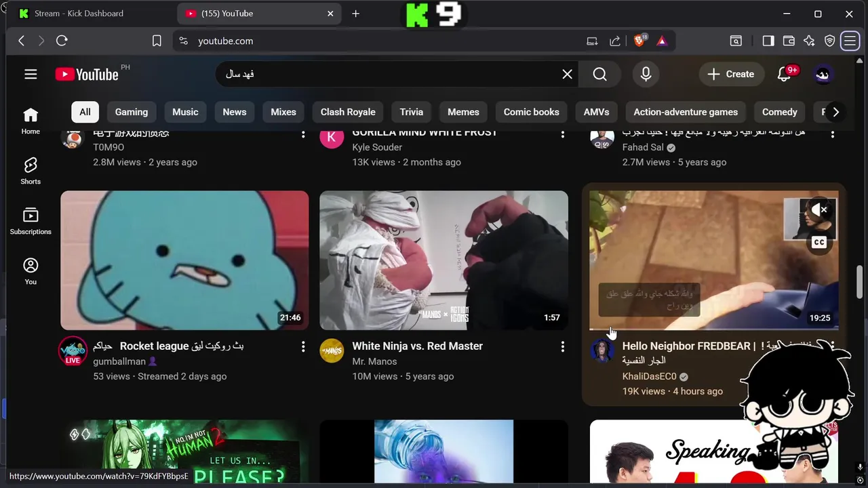Close the YouTube browser tab
The image size is (868, 488).
coord(330,14)
